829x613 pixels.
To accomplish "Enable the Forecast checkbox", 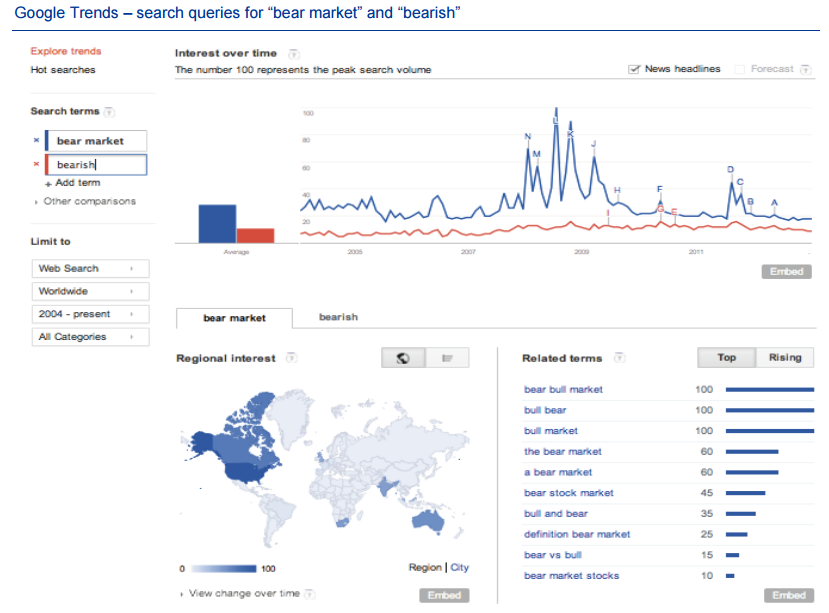I will click(740, 69).
